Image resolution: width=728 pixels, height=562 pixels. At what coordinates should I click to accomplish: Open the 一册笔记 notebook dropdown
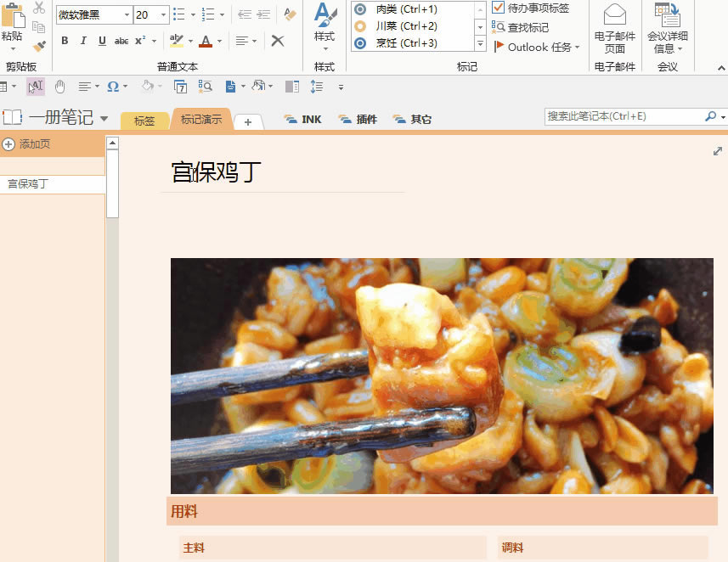point(104,118)
